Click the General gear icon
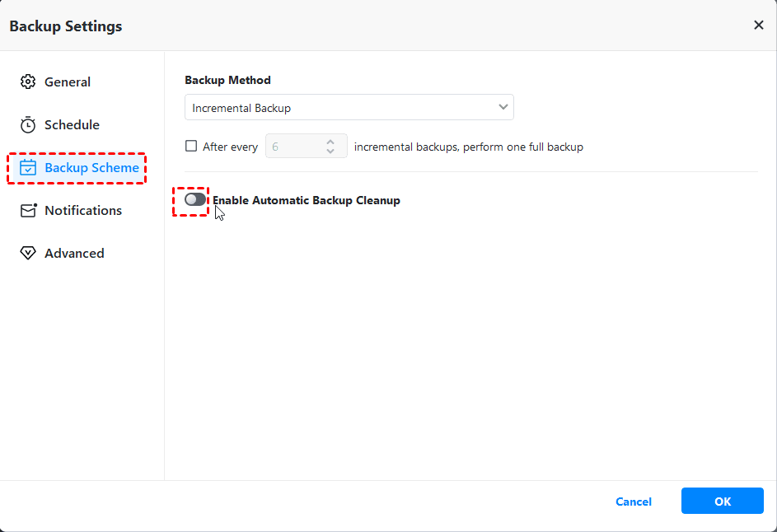The image size is (777, 532). [28, 82]
